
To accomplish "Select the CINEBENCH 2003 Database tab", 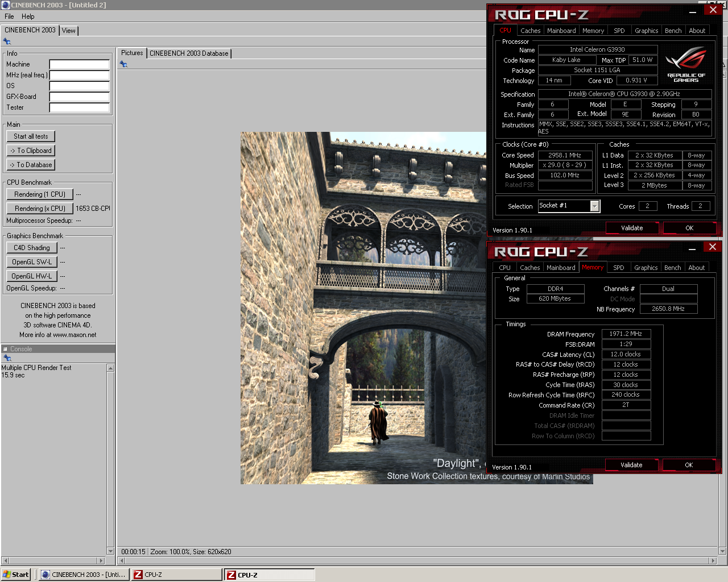I will coord(189,53).
